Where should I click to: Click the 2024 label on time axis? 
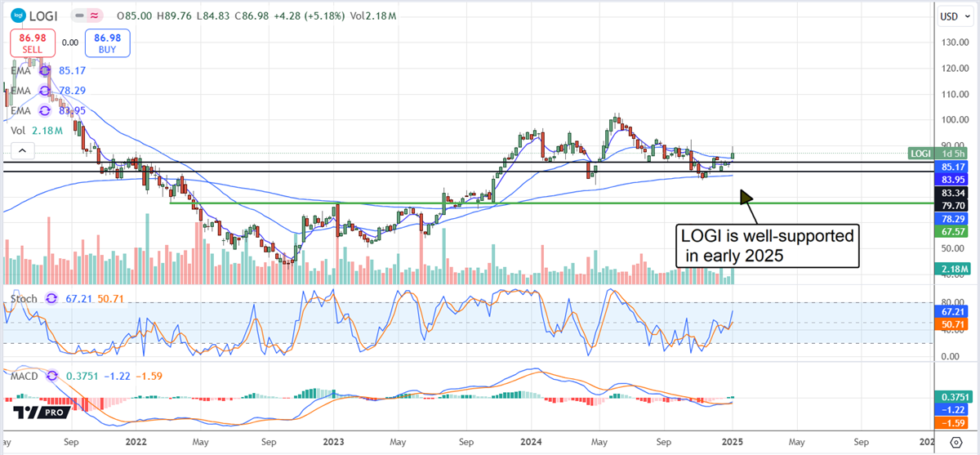(532, 442)
